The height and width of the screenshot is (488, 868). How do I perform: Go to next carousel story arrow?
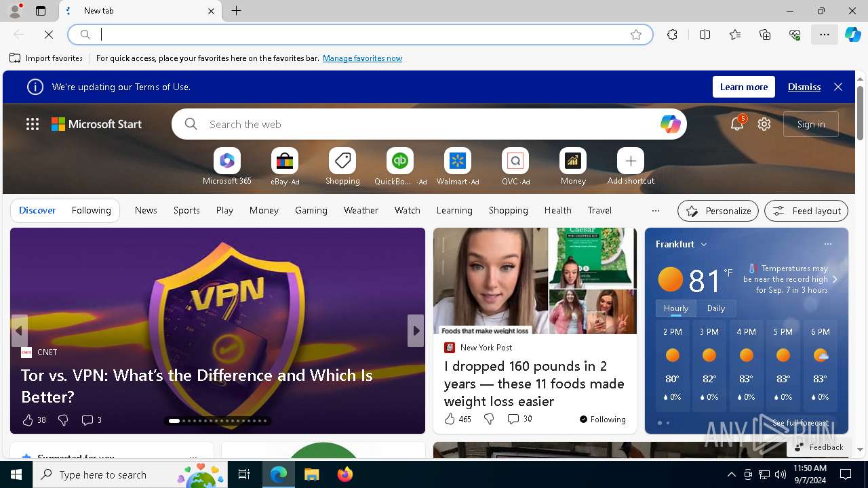coord(416,331)
